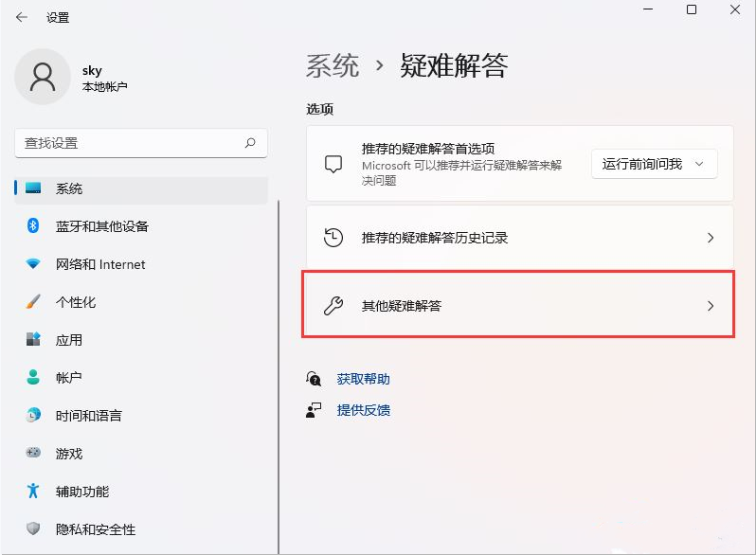Open 时间和语言 settings

click(141, 416)
